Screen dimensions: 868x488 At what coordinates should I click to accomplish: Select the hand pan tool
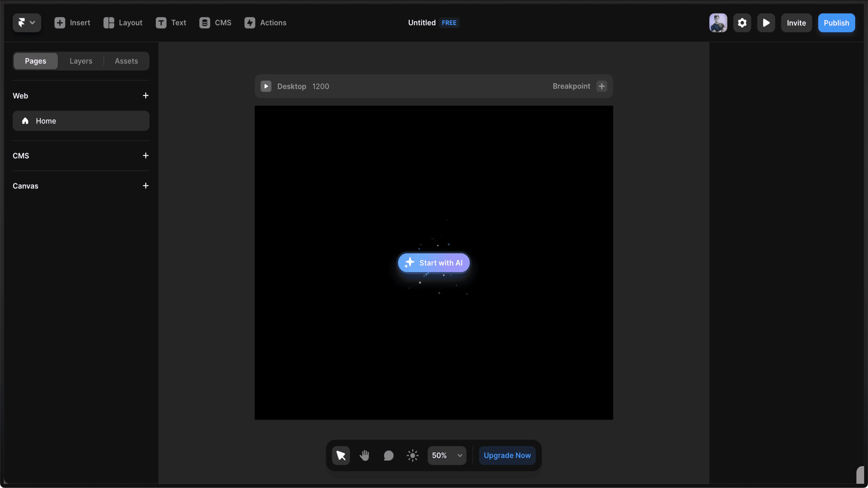364,455
